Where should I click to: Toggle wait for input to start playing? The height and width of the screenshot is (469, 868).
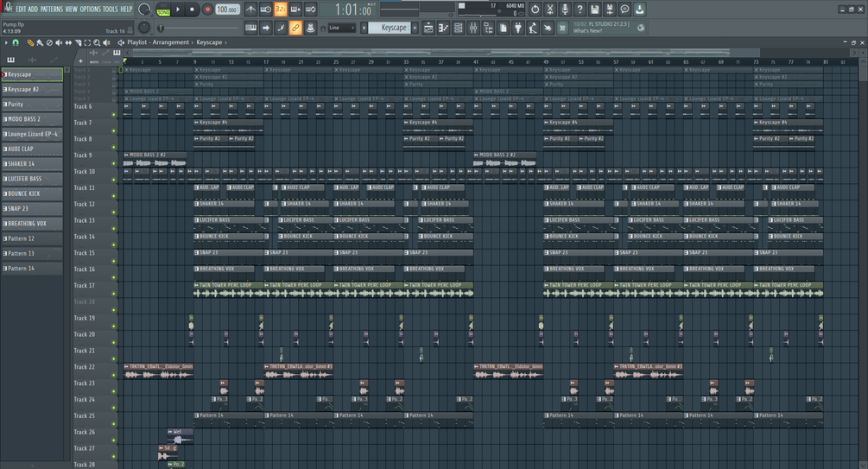266,10
